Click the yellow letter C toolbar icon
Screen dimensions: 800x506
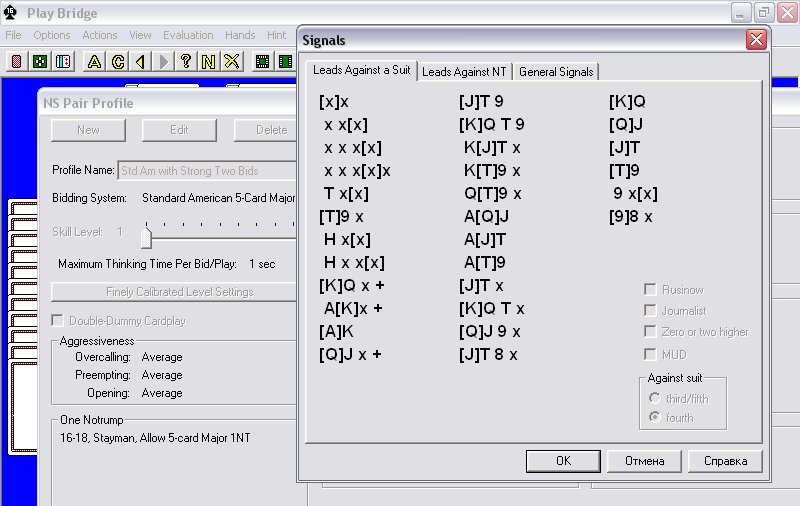click(x=117, y=62)
